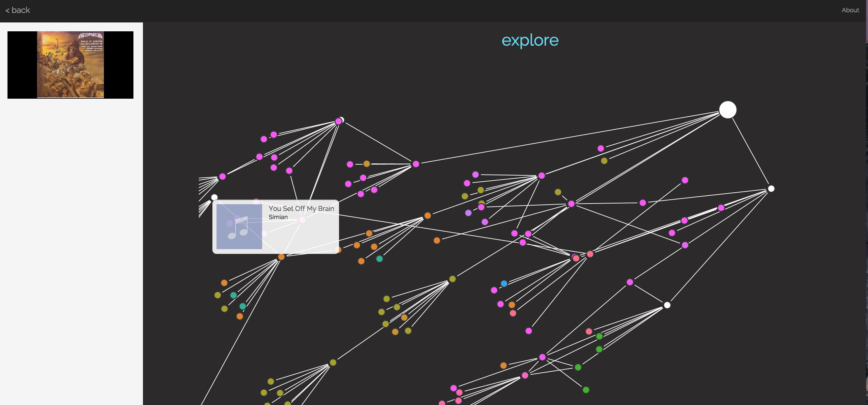Screen dimensions: 868x405
Task: Select the small white node at far right
Action: click(x=771, y=189)
